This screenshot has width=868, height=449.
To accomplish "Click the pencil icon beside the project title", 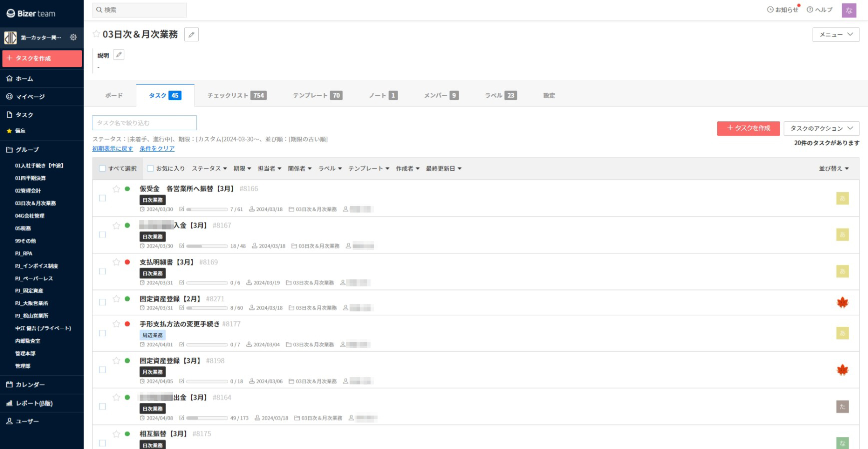I will click(191, 34).
